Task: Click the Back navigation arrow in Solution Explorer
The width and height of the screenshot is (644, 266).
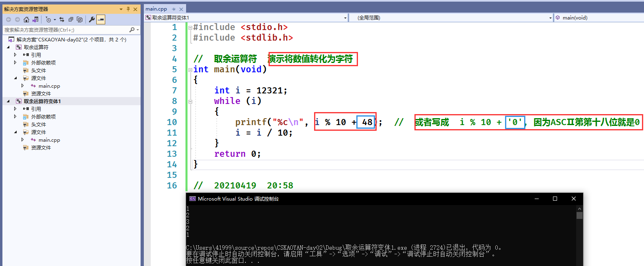Action: click(9, 19)
